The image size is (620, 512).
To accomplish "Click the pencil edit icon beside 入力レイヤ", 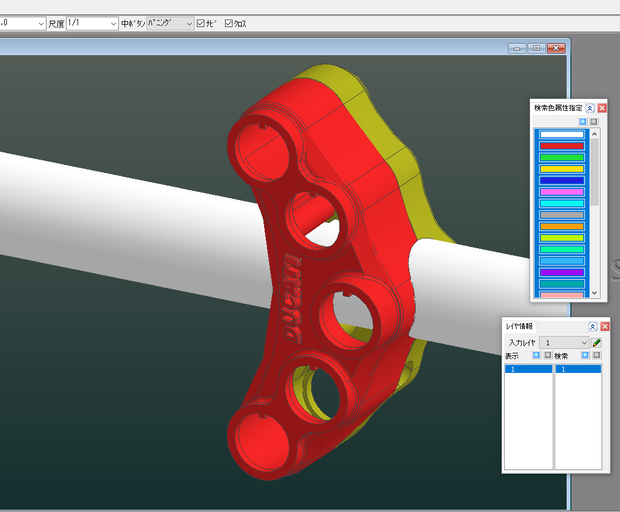I will pyautogui.click(x=597, y=342).
